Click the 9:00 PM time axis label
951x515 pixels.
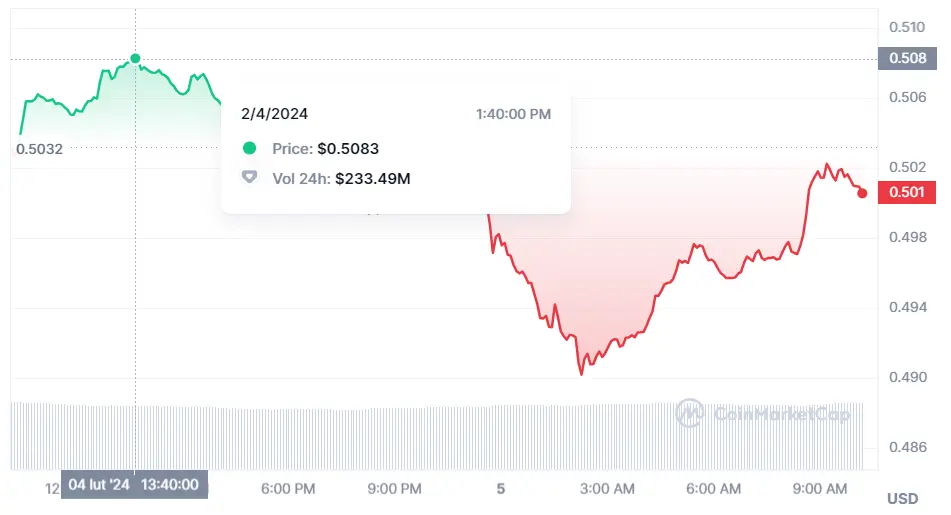tap(395, 488)
